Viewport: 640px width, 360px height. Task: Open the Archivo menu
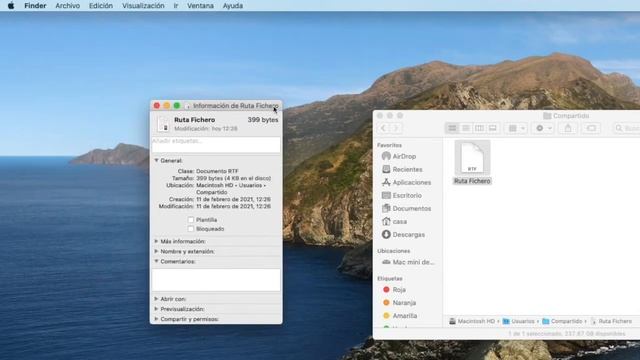(68, 6)
